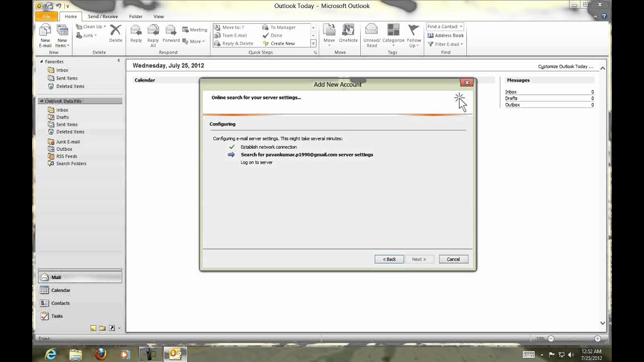Open the More respond dropdown
This screenshot has height=362, width=644.
click(x=194, y=41)
